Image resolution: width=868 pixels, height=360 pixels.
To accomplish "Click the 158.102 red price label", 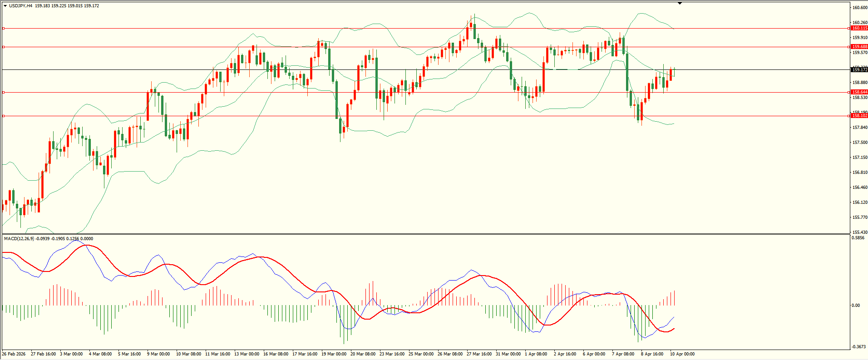I will click(859, 116).
